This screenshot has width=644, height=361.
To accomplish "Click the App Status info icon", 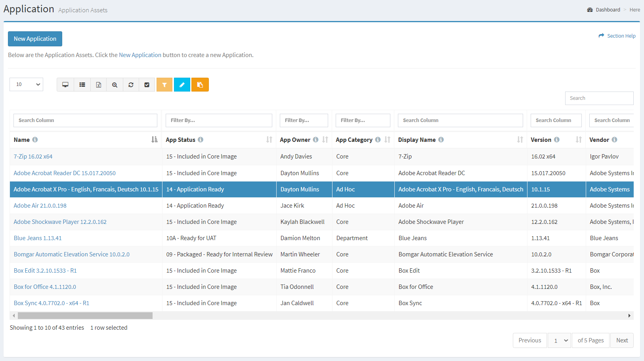I will tap(201, 139).
